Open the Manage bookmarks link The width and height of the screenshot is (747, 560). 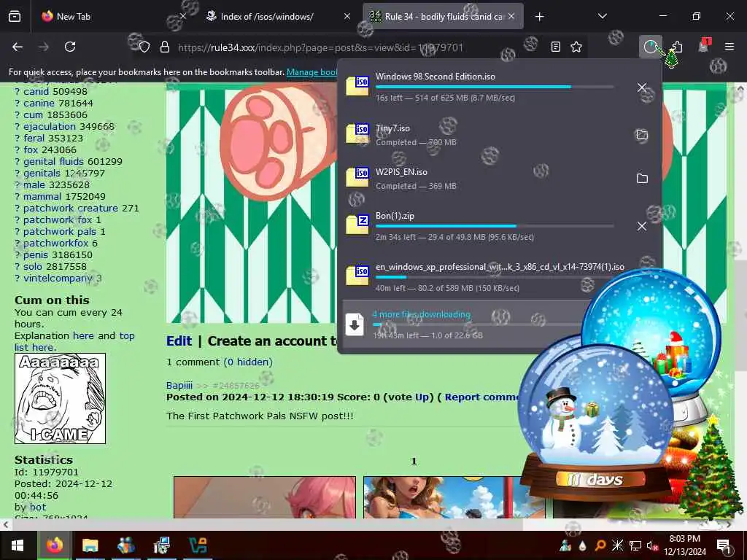click(x=312, y=72)
